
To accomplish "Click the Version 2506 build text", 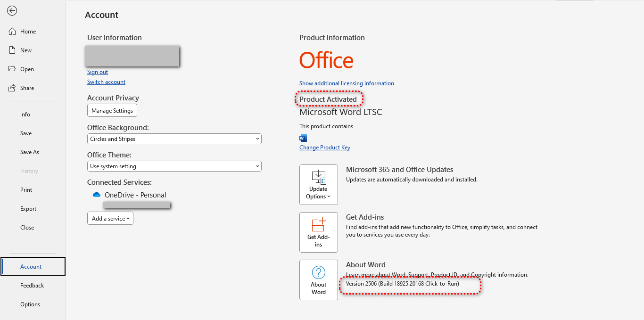I will pyautogui.click(x=403, y=284).
